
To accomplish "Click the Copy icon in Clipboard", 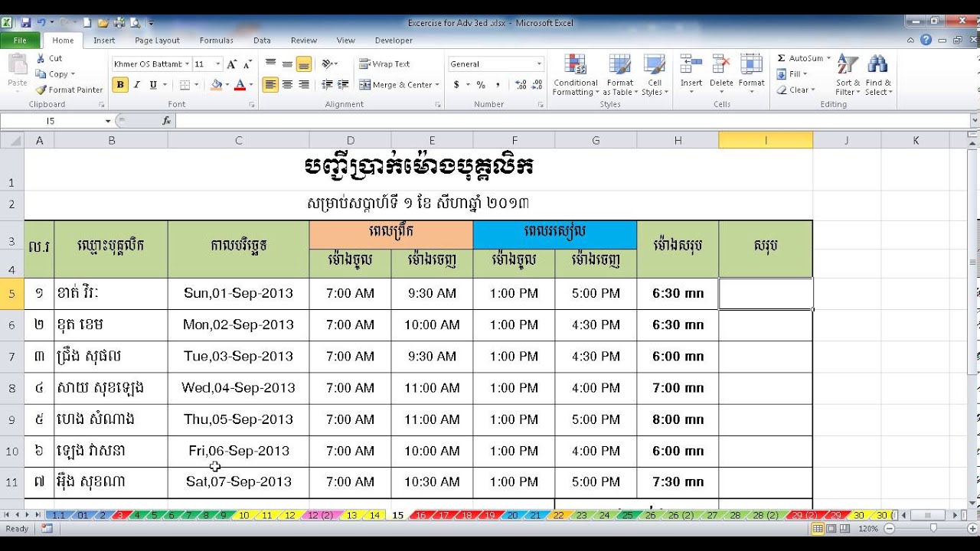I will click(x=41, y=74).
